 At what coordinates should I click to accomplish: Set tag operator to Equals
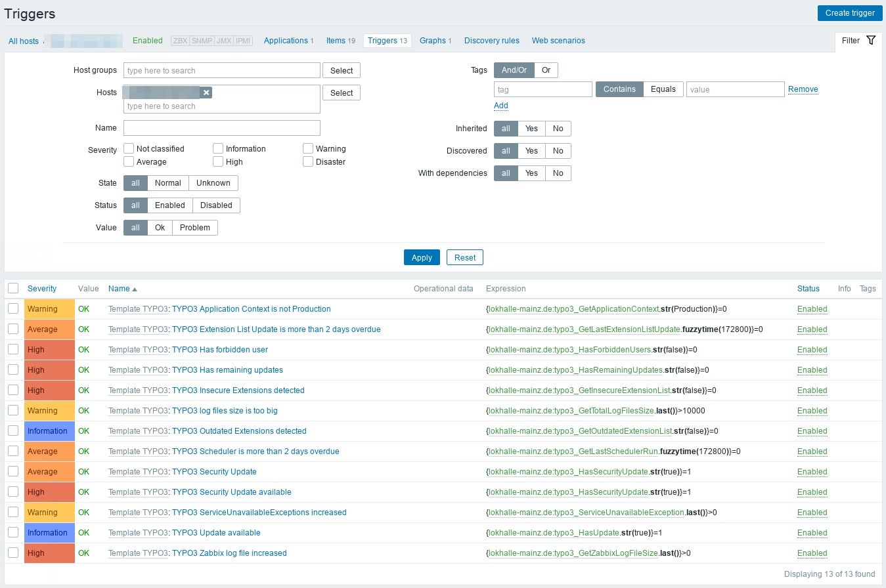click(663, 89)
